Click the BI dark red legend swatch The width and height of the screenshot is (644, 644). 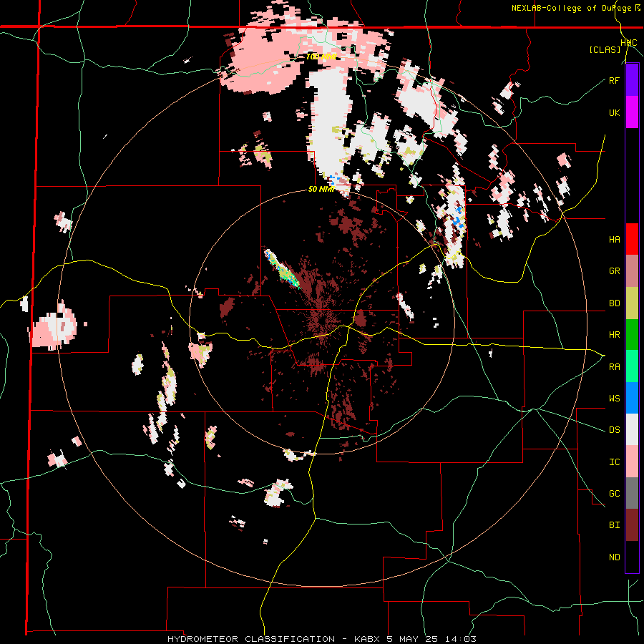click(632, 525)
